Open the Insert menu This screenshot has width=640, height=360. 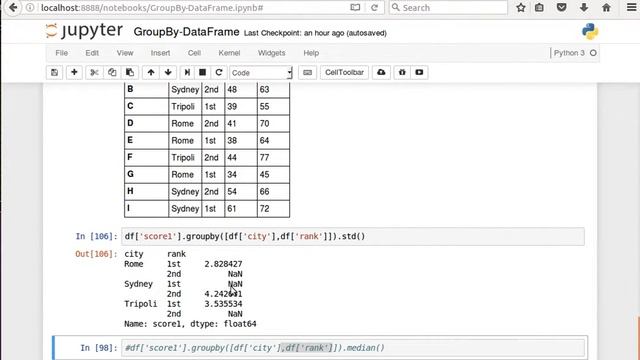pyautogui.click(x=160, y=53)
